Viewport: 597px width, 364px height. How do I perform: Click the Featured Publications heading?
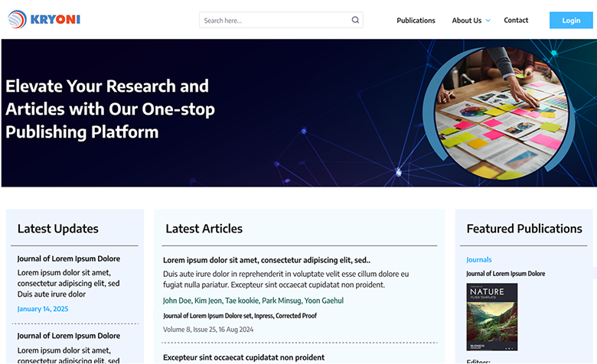524,229
